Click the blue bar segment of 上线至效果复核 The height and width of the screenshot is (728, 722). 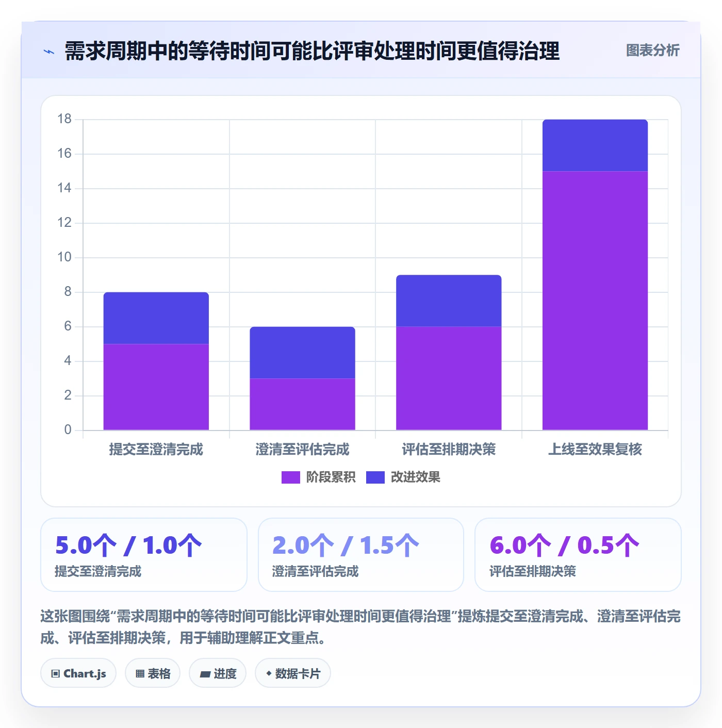[x=595, y=145]
